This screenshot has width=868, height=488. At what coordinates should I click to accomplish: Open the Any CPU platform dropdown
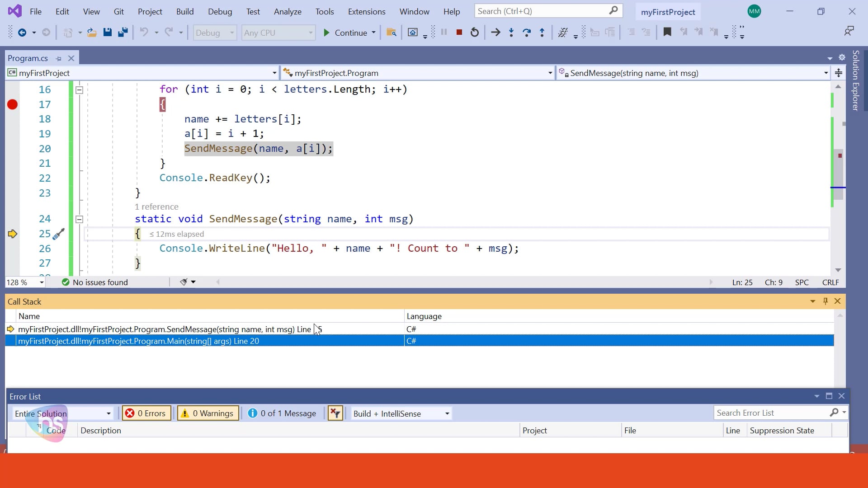(278, 32)
